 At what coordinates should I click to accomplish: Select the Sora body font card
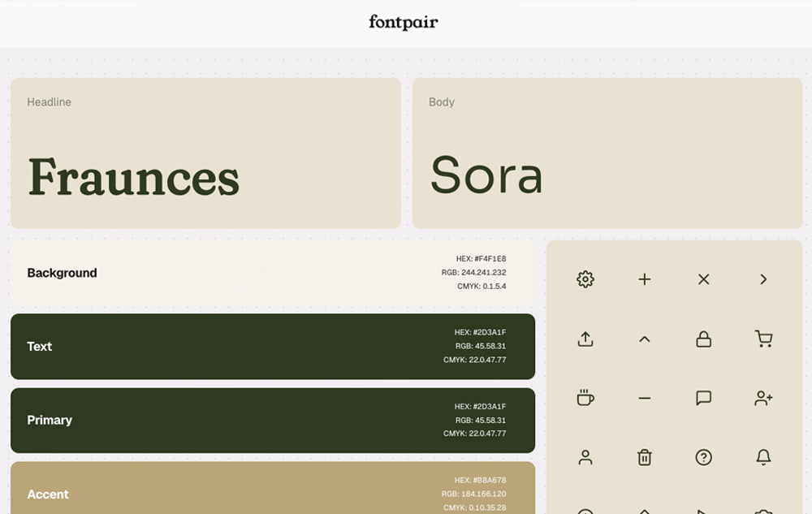click(x=607, y=153)
